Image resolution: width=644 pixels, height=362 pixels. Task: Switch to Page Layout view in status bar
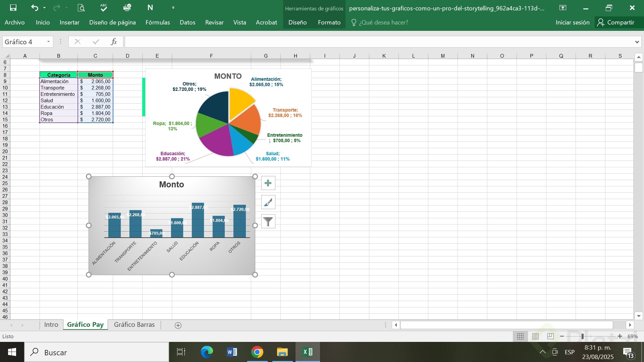pos(535,336)
